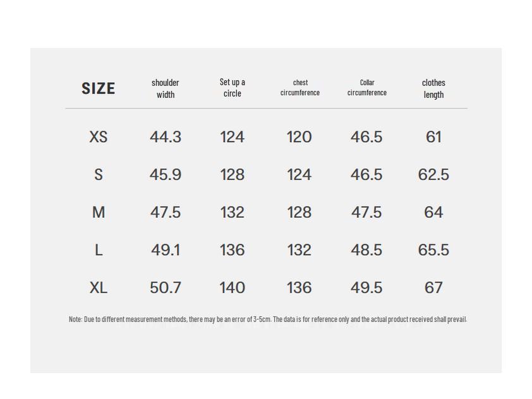
Task: Select the 62.5 clothes length value
Action: tap(433, 175)
